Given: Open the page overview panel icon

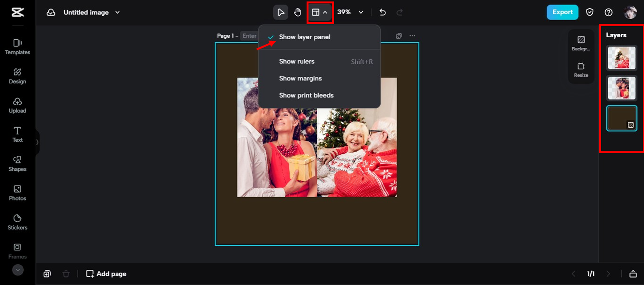Looking at the screenshot, I should click(x=633, y=274).
